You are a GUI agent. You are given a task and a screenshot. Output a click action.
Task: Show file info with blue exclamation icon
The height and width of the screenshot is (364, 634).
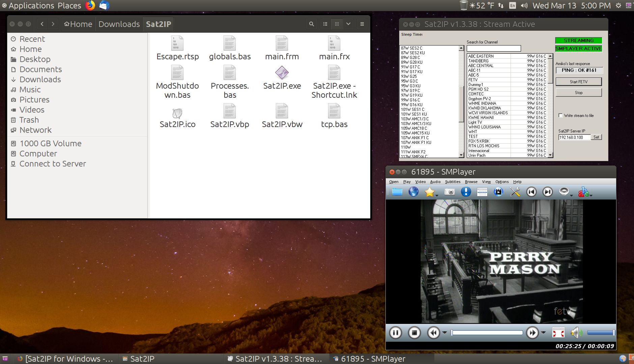(466, 192)
